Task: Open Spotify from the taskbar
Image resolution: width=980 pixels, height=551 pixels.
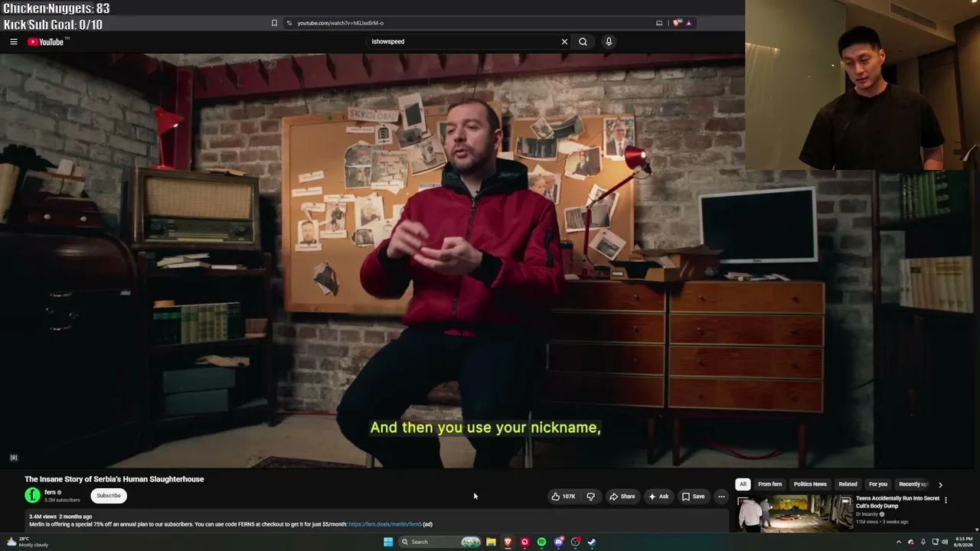Action: (541, 542)
